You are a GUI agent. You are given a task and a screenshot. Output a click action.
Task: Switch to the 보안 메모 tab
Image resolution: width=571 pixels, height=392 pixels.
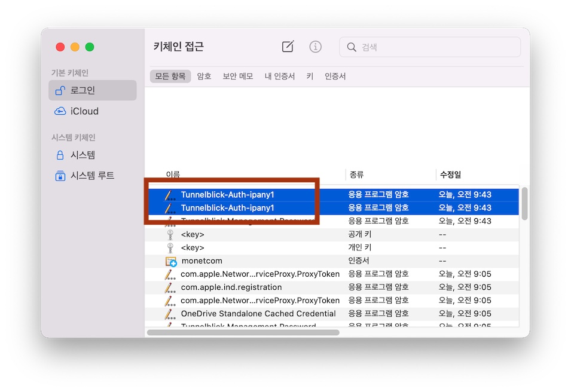[238, 76]
